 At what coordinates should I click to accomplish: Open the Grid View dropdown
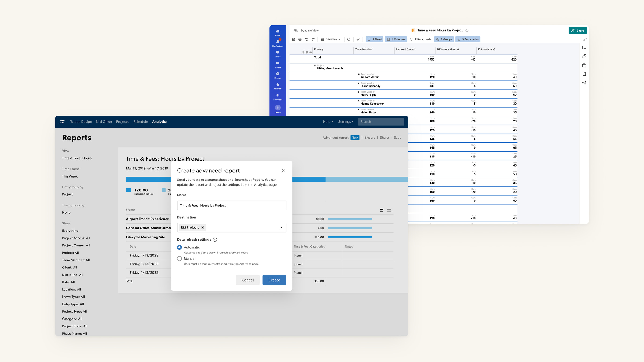point(331,39)
